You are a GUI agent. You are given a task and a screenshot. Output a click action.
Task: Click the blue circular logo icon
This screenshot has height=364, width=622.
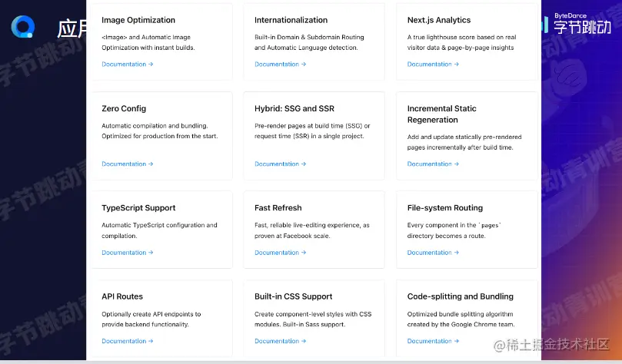(23, 26)
